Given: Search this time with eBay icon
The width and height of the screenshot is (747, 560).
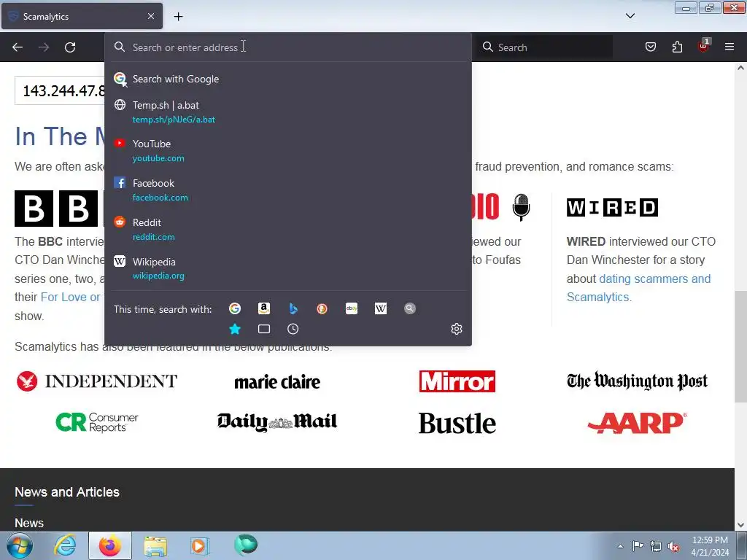Looking at the screenshot, I should pos(352,308).
